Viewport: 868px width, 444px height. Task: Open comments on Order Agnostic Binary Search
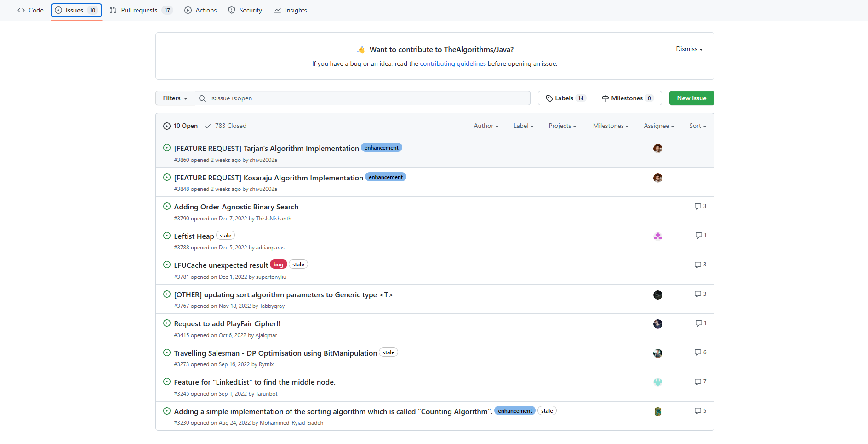(700, 206)
